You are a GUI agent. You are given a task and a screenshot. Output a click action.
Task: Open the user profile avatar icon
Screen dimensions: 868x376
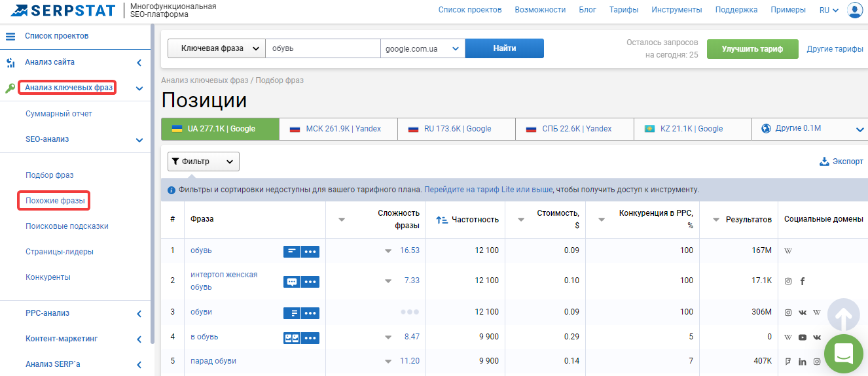(855, 10)
